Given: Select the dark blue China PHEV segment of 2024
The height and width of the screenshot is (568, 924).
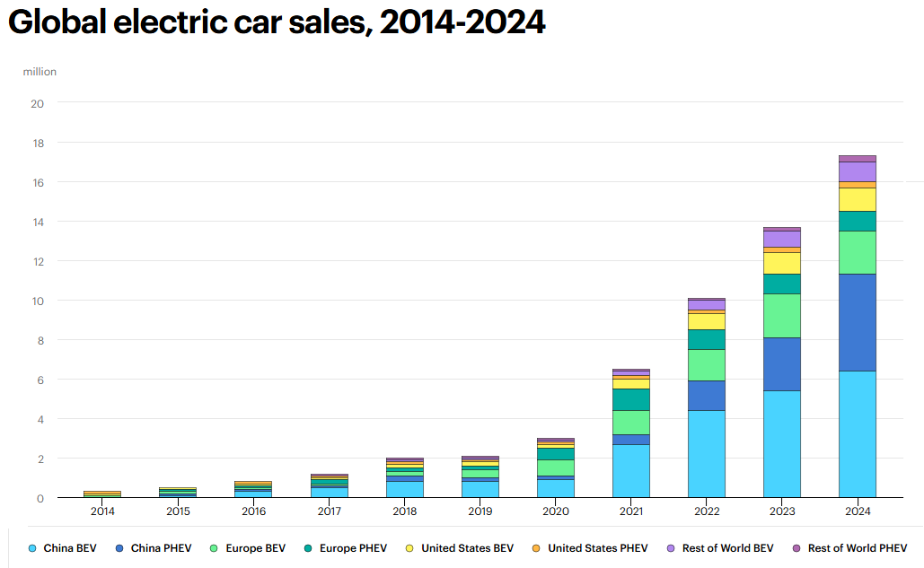Looking at the screenshot, I should pos(857,322).
